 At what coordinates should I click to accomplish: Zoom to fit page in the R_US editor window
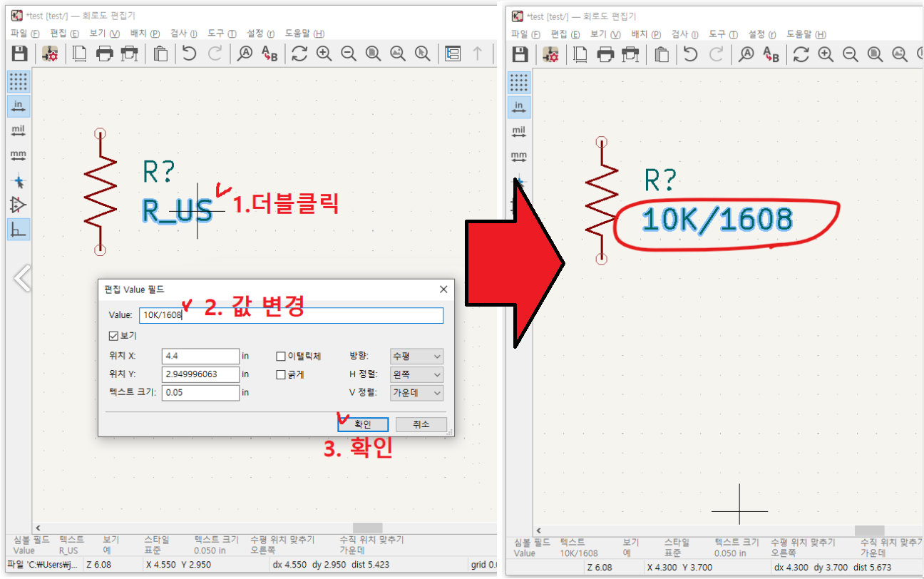[373, 53]
